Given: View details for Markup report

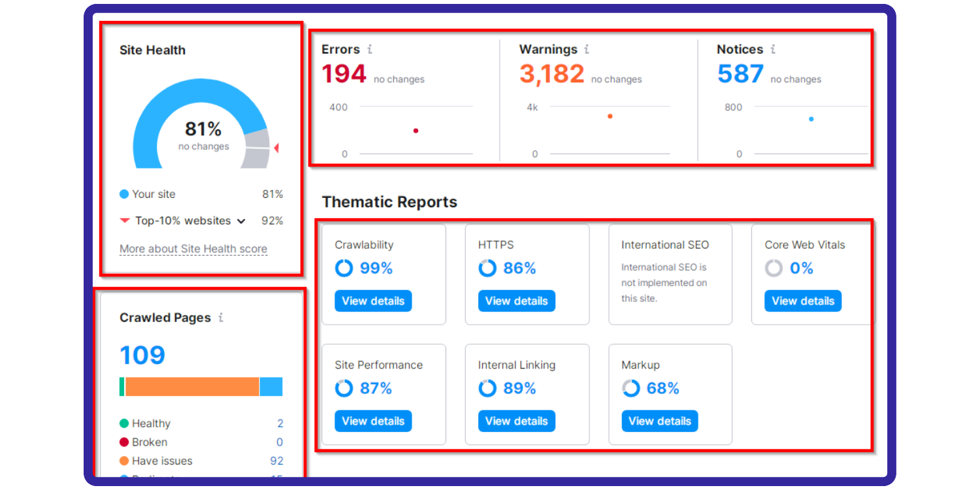Looking at the screenshot, I should (x=660, y=421).
